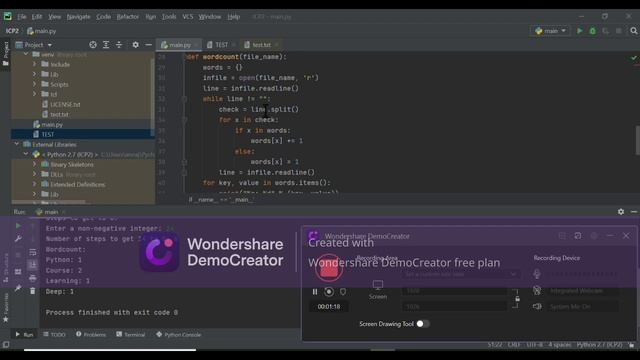
Task: Toggle soft-wrap in Run console
Action: [33, 252]
